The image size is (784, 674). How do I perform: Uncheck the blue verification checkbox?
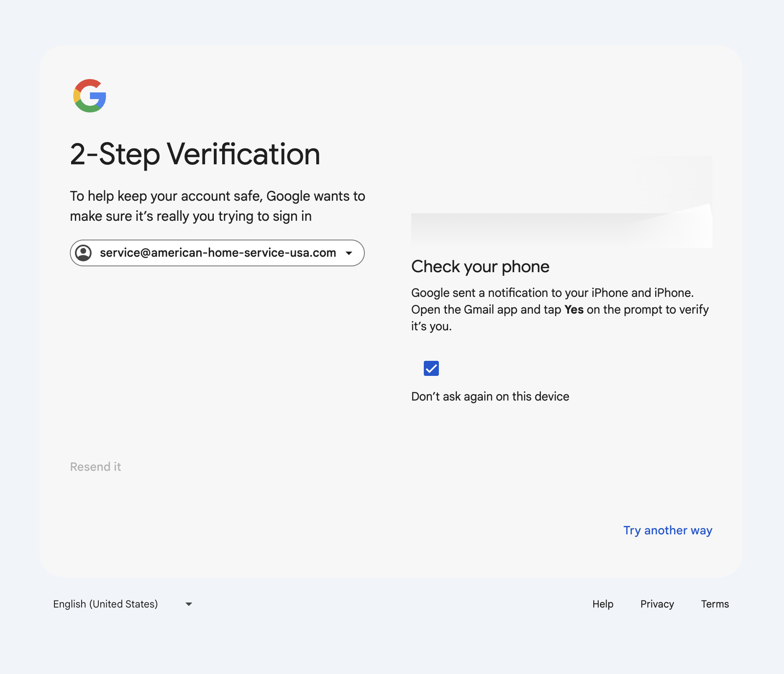(431, 368)
